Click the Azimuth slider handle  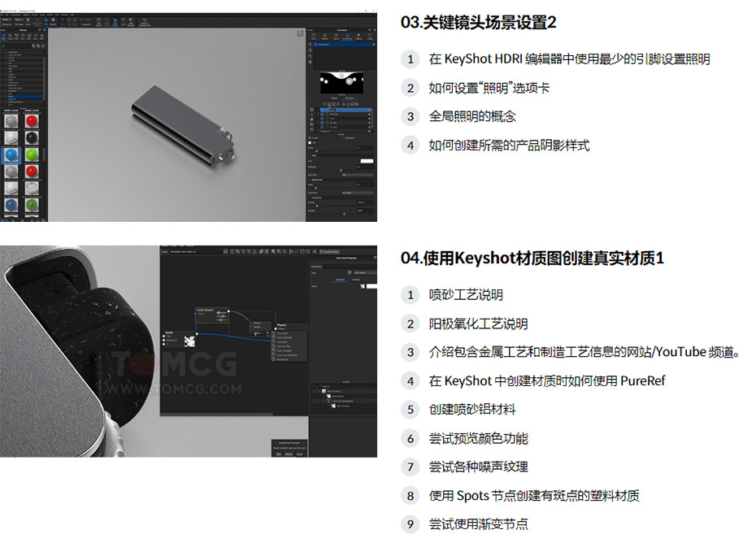tap(317, 206)
